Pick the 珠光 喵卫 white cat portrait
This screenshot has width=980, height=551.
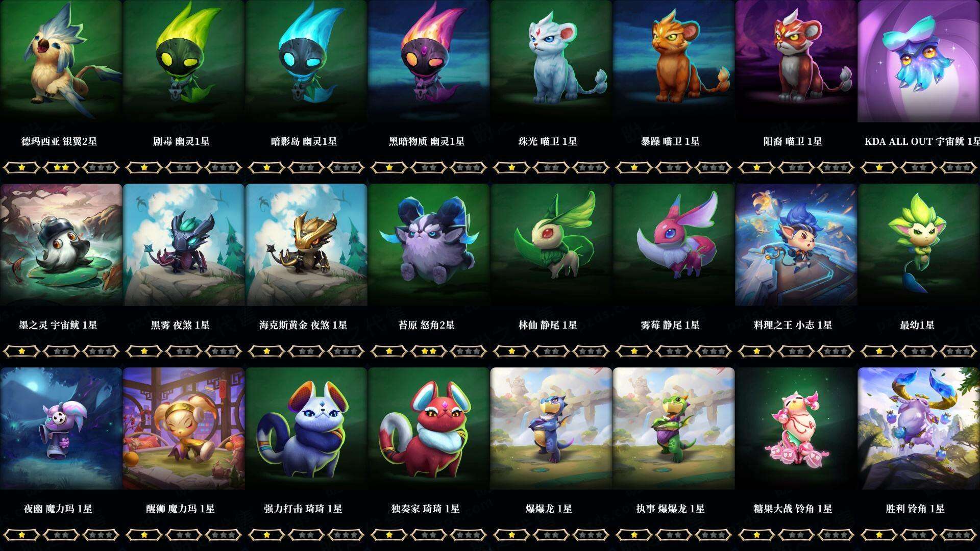coord(551,61)
